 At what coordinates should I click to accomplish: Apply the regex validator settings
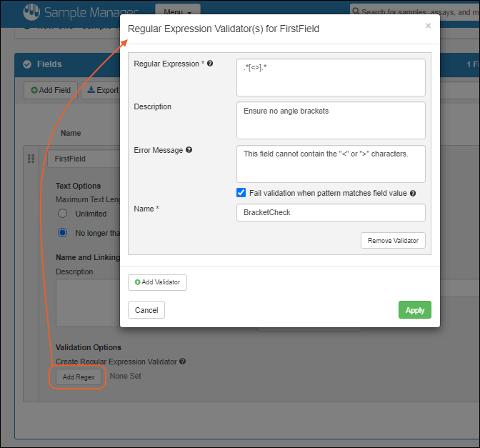(x=414, y=310)
